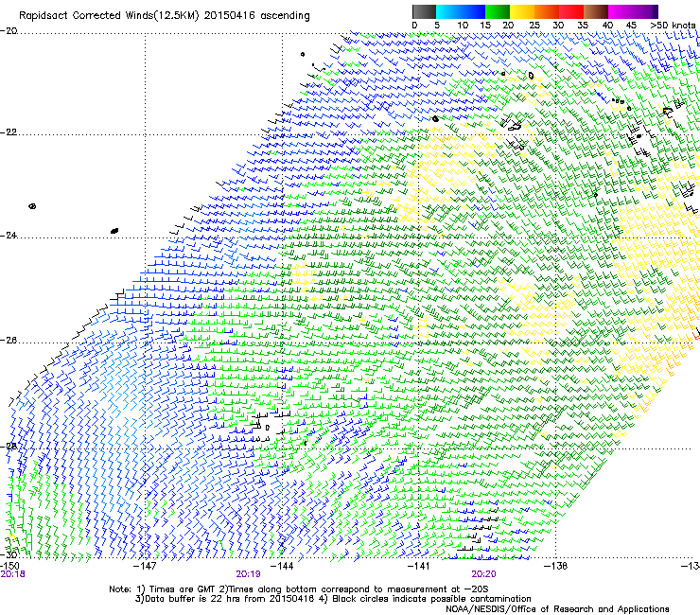Click the "-144" longitude axis label

(x=283, y=566)
